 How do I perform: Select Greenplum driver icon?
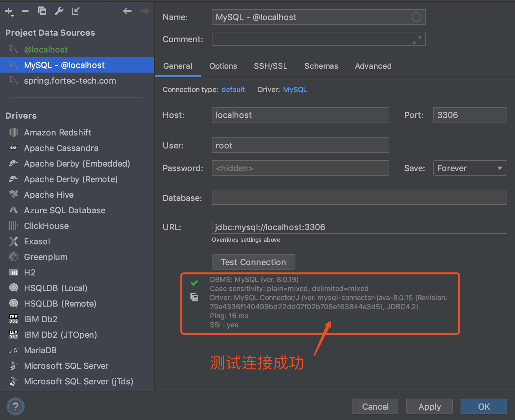pos(14,257)
